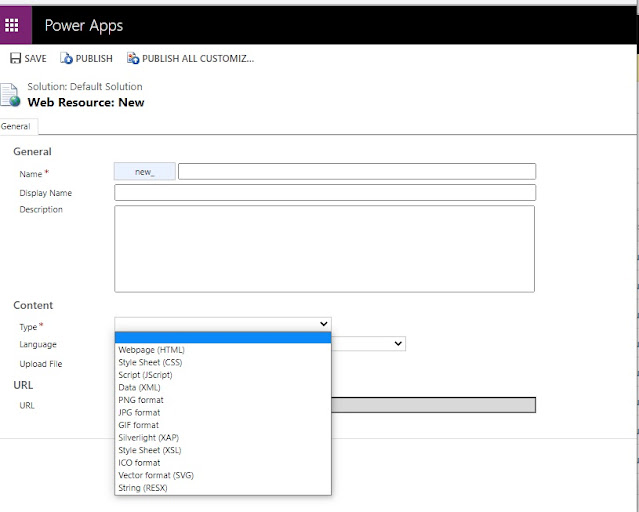Click the PUBLISH button label
Image resolution: width=639 pixels, height=512 pixels.
(x=94, y=59)
